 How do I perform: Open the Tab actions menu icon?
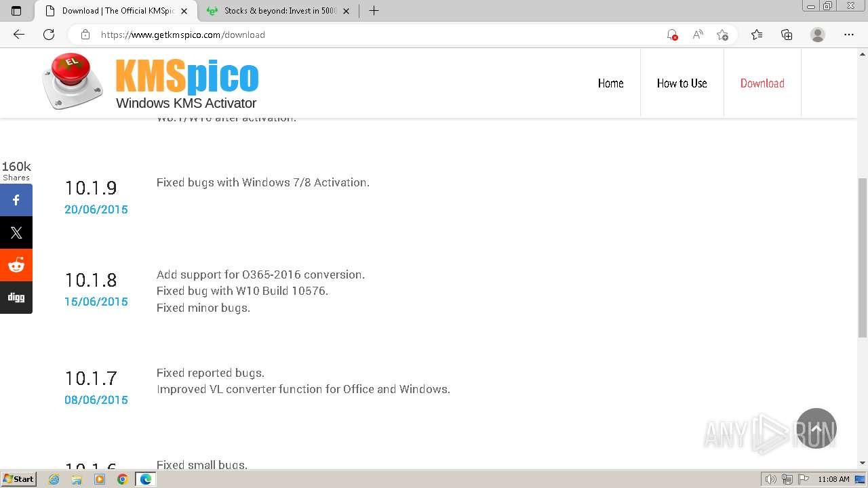pos(16,11)
